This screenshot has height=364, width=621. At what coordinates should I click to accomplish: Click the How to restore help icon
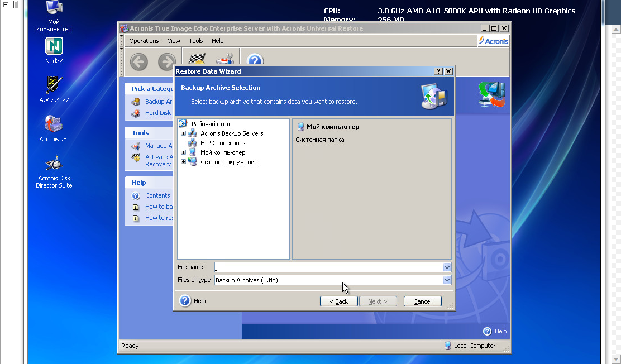(x=136, y=218)
